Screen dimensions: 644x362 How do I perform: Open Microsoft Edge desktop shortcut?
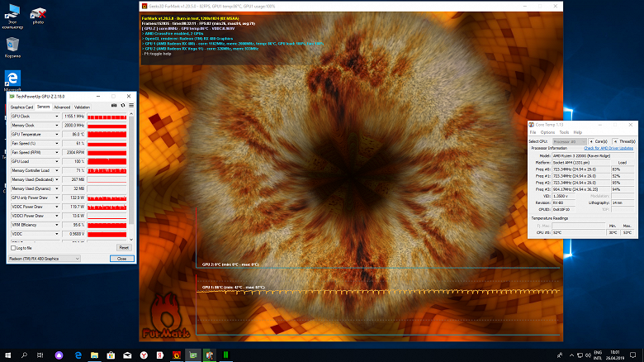click(12, 81)
